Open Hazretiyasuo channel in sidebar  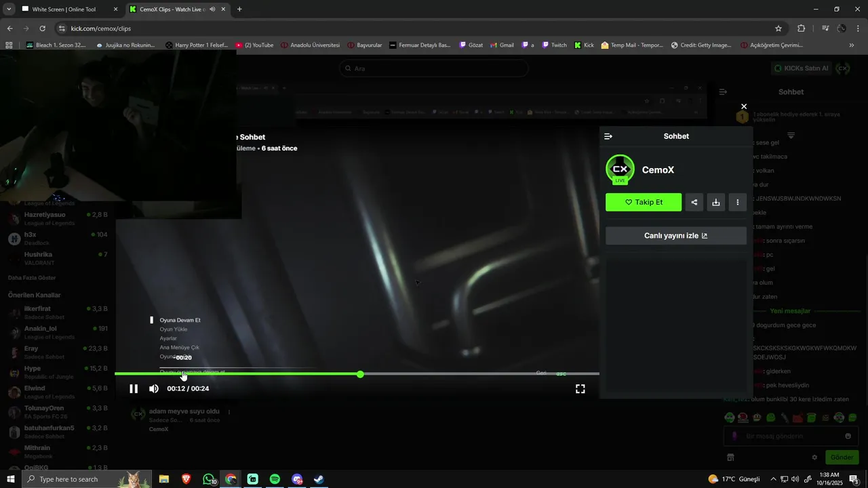tap(58, 218)
